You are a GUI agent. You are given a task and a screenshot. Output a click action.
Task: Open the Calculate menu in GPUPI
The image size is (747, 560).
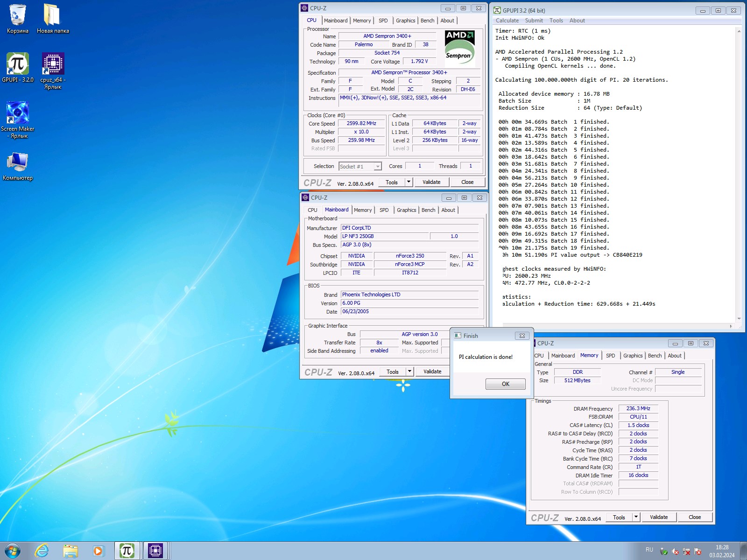[507, 21]
